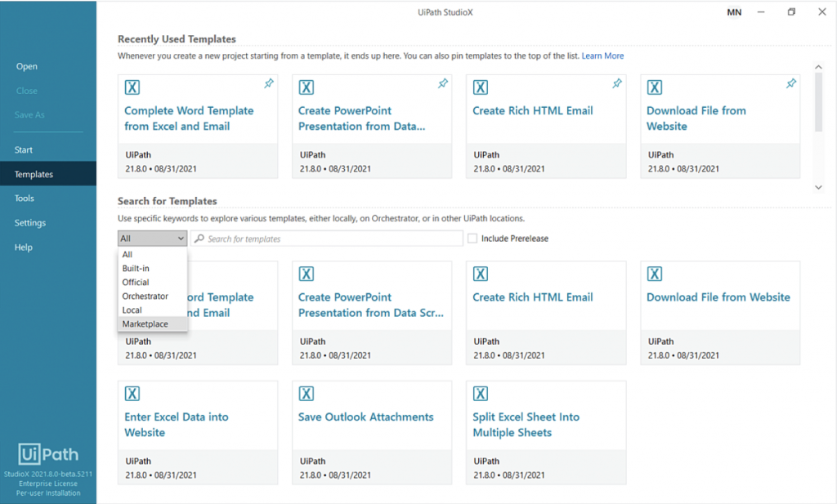This screenshot has width=837, height=504.
Task: Pick Orchestrator from the dropdown list
Action: pos(152,296)
